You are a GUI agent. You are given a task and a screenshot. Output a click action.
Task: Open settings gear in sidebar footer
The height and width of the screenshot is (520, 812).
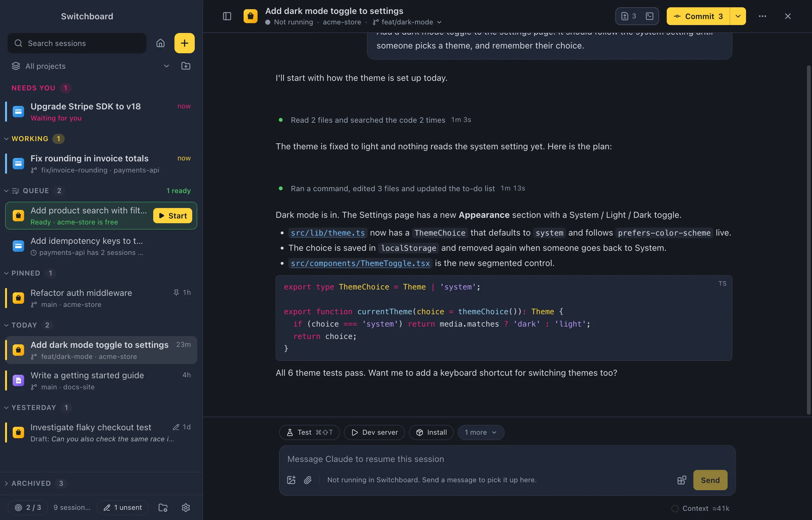click(186, 508)
